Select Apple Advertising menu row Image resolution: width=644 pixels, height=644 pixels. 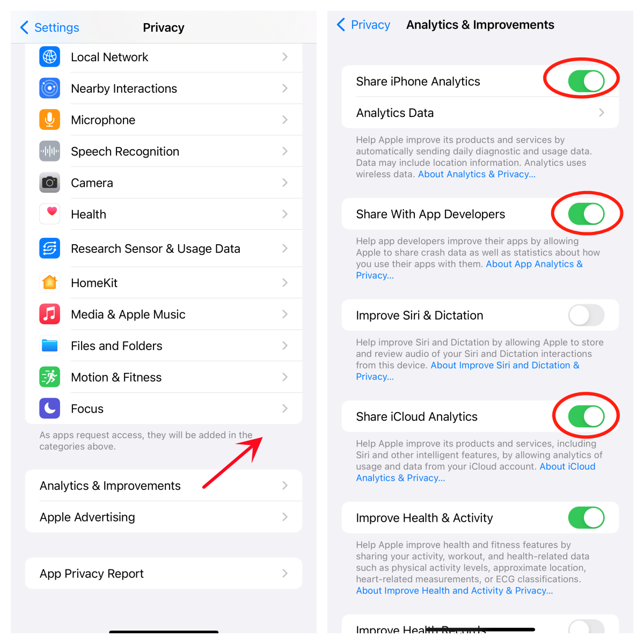tap(164, 517)
